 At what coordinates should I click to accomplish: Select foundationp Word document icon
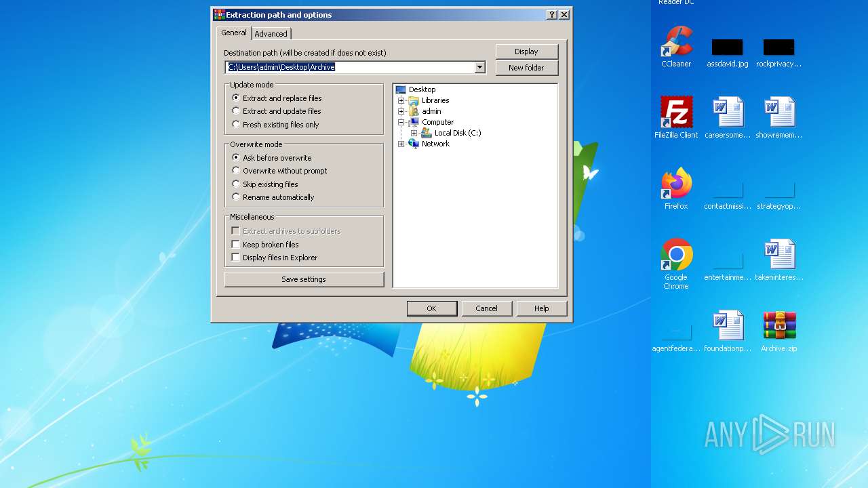coord(728,331)
